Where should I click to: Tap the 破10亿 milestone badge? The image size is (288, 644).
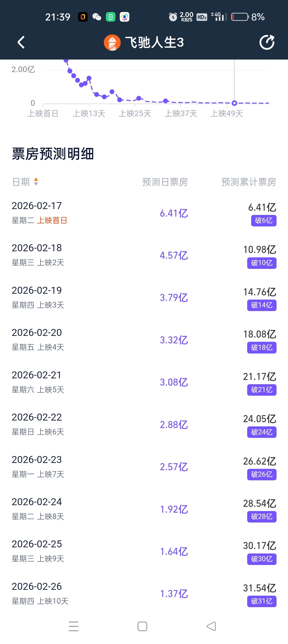point(262,263)
